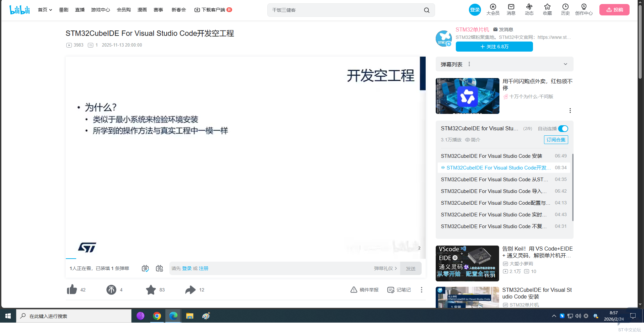Viewport: 644px width, 335px height.
Task: Toggle the 自动连播 autoplay switch
Action: click(563, 129)
